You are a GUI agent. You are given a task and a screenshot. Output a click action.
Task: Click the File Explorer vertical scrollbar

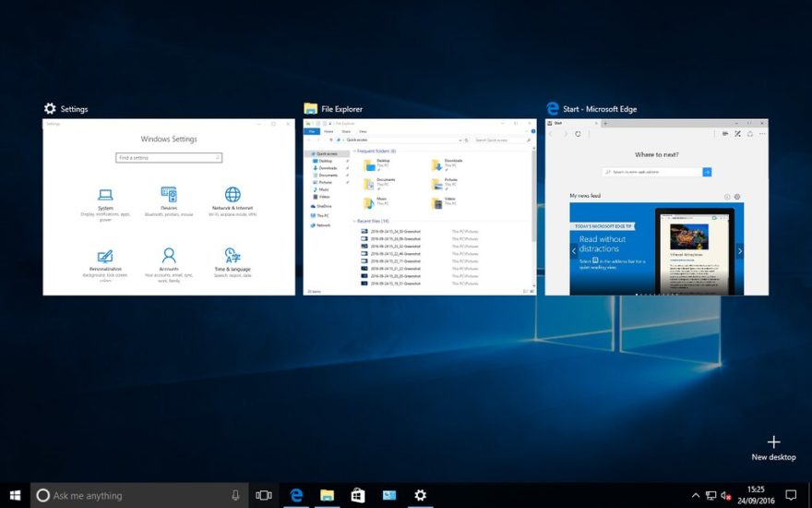click(534, 197)
